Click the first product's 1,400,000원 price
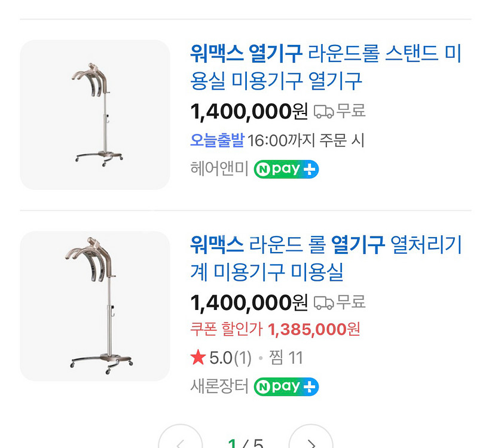The width and height of the screenshot is (492, 448). (249, 111)
